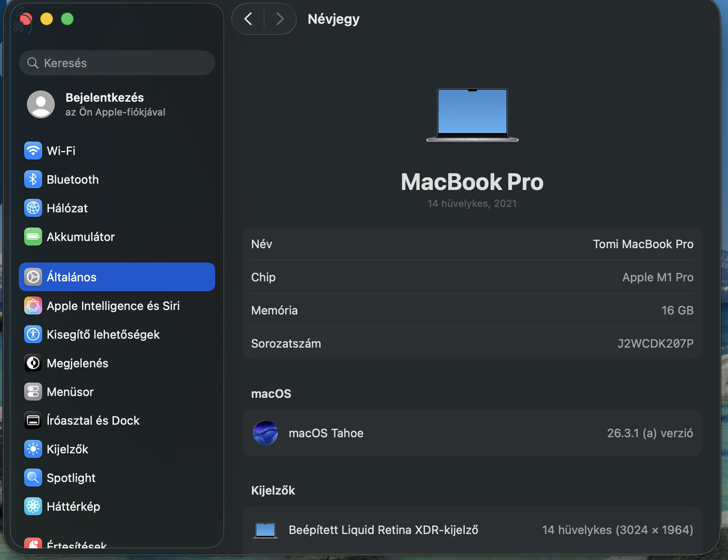Click the forward navigation arrow
The image size is (728, 560).
pos(280,19)
